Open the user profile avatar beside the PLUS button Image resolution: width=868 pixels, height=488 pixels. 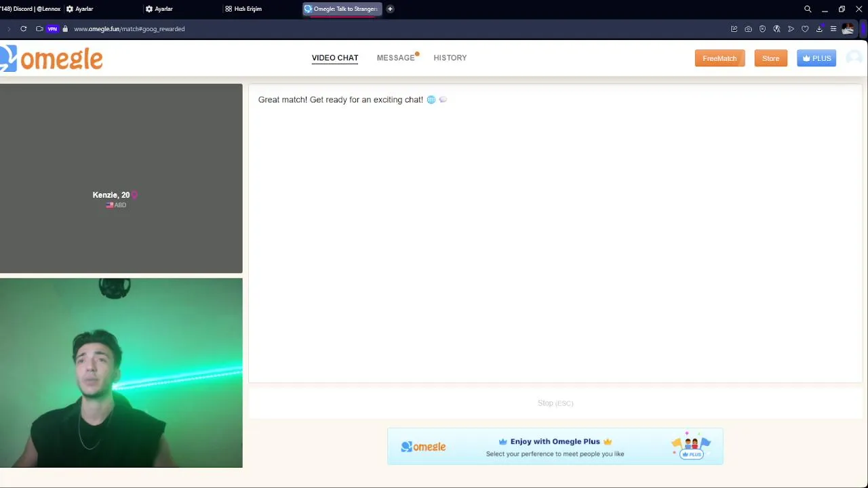[x=854, y=58]
